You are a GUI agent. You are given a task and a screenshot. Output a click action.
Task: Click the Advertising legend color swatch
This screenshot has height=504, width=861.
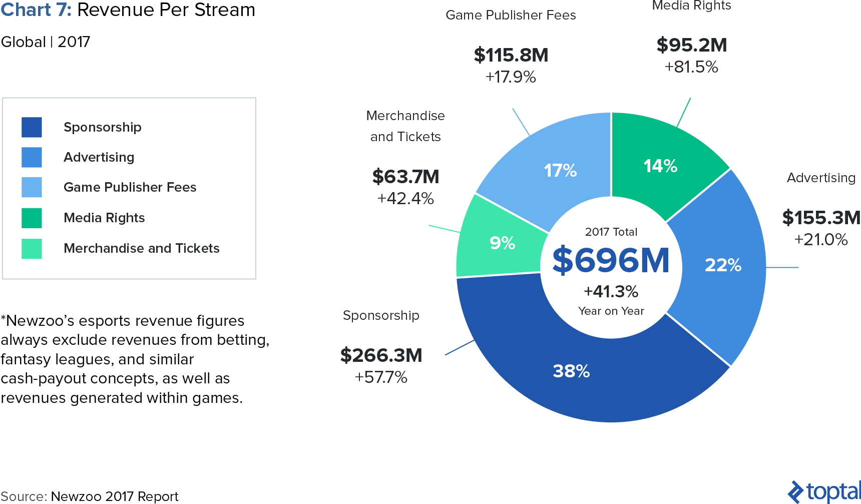(32, 157)
